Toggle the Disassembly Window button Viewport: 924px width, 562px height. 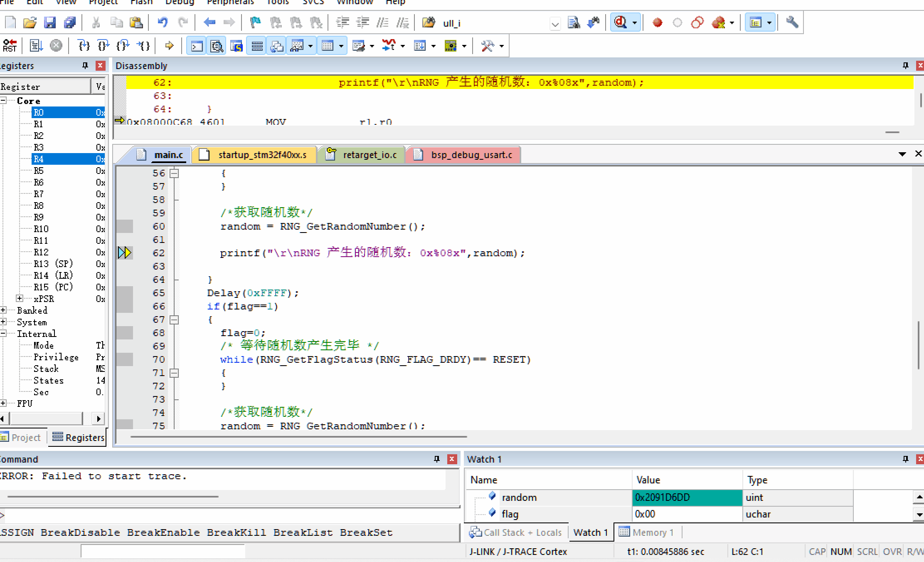[x=217, y=46]
